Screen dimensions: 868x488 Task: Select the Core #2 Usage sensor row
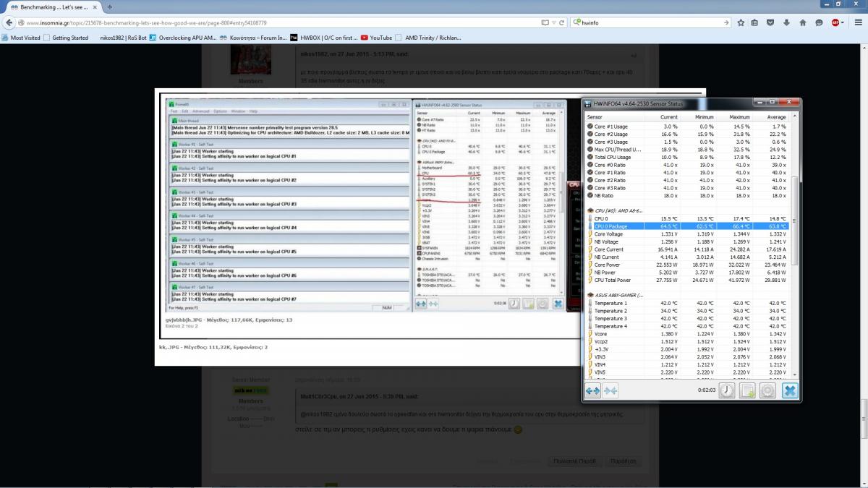tap(686, 134)
